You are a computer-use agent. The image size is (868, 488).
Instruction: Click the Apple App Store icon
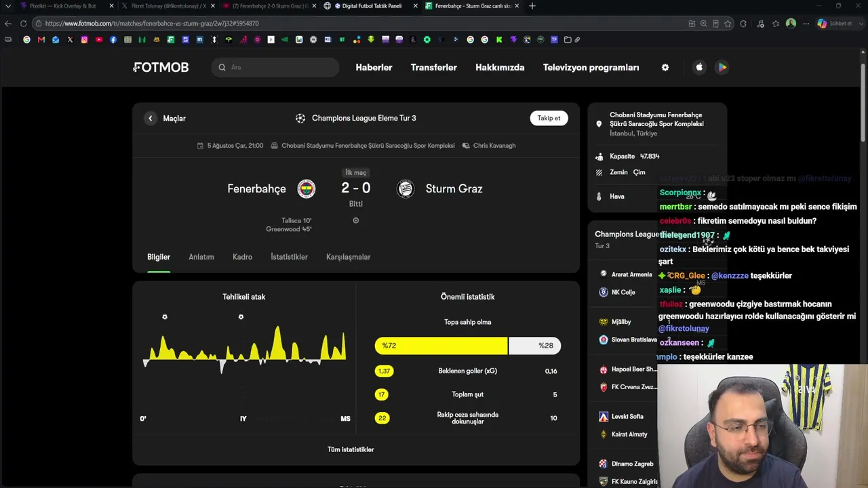click(699, 67)
